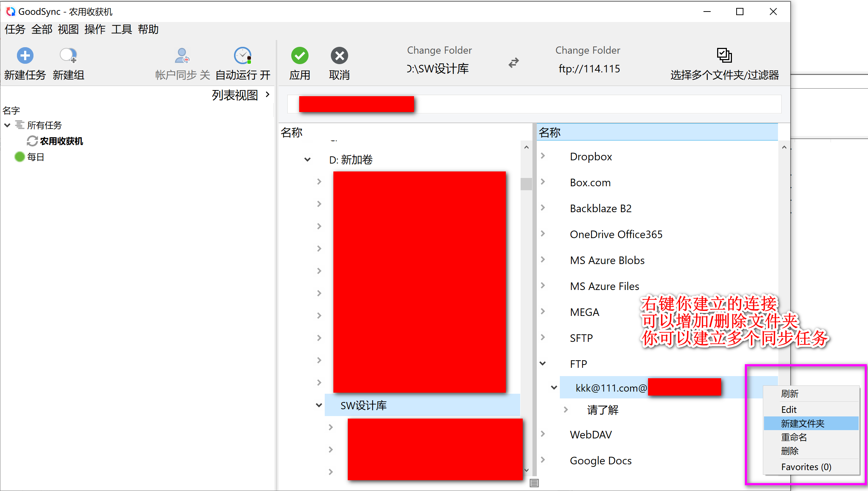This screenshot has height=491, width=868.
Task: Expand the Box.com node
Action: [543, 182]
